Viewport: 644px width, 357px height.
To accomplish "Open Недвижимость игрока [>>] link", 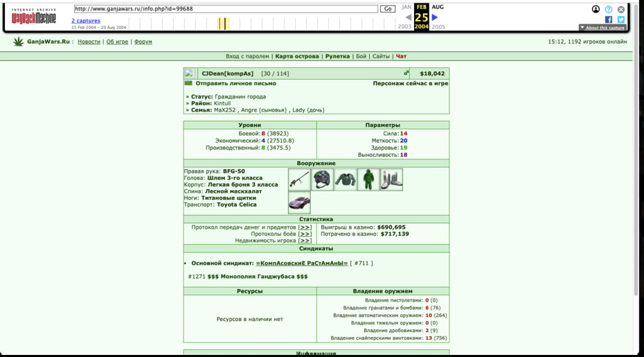I will coord(305,241).
